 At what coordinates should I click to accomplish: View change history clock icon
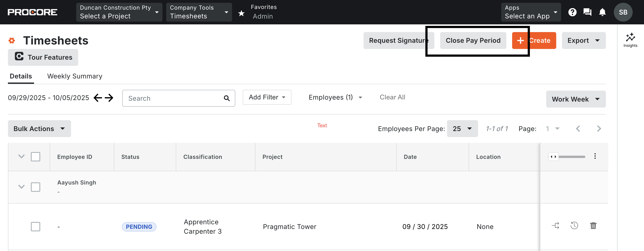(x=574, y=226)
